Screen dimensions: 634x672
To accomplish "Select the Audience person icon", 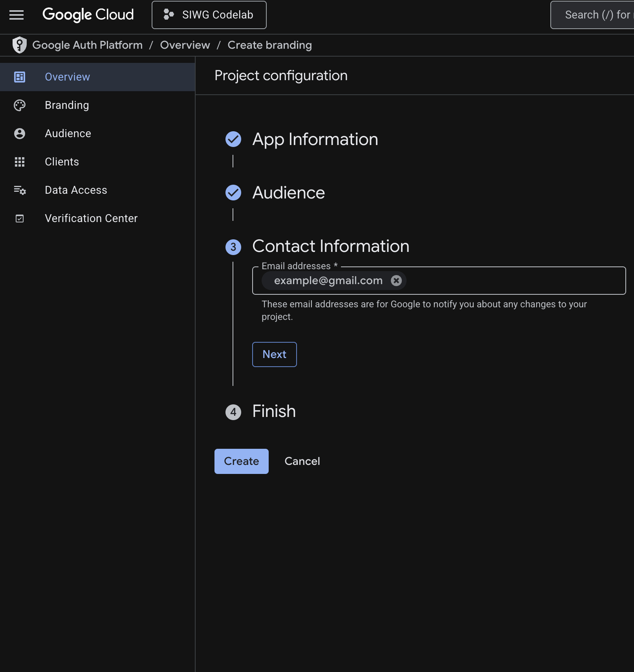I will 19,134.
